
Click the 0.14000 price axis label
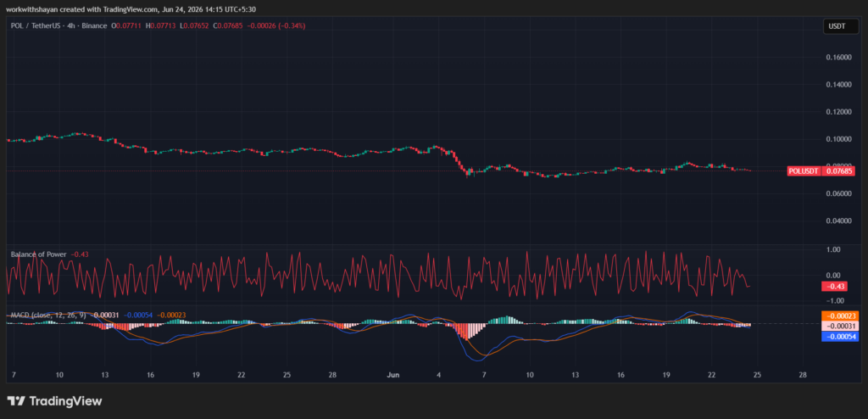pos(839,85)
